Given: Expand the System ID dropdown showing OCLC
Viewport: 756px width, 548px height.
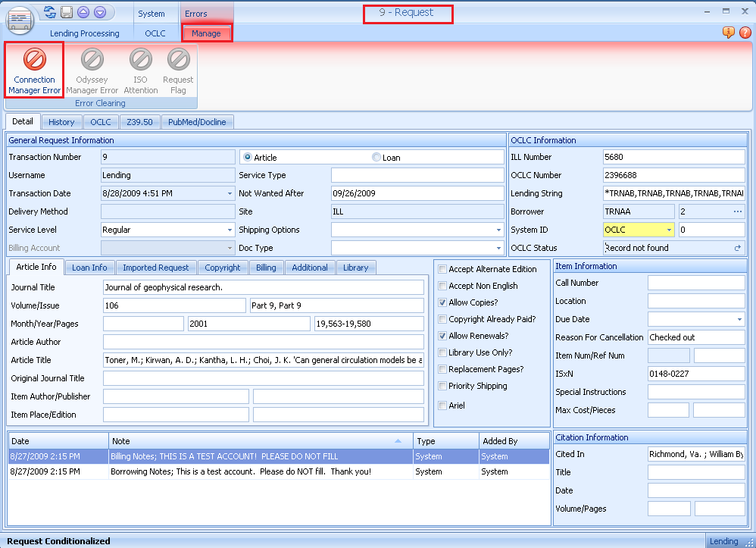Looking at the screenshot, I should pyautogui.click(x=668, y=230).
